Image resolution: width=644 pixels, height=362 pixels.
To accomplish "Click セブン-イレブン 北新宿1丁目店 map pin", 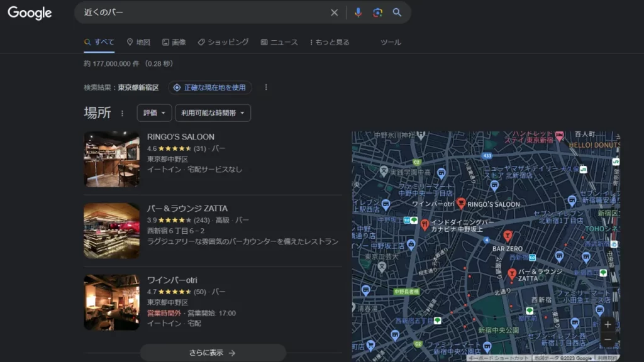I will (x=572, y=200).
